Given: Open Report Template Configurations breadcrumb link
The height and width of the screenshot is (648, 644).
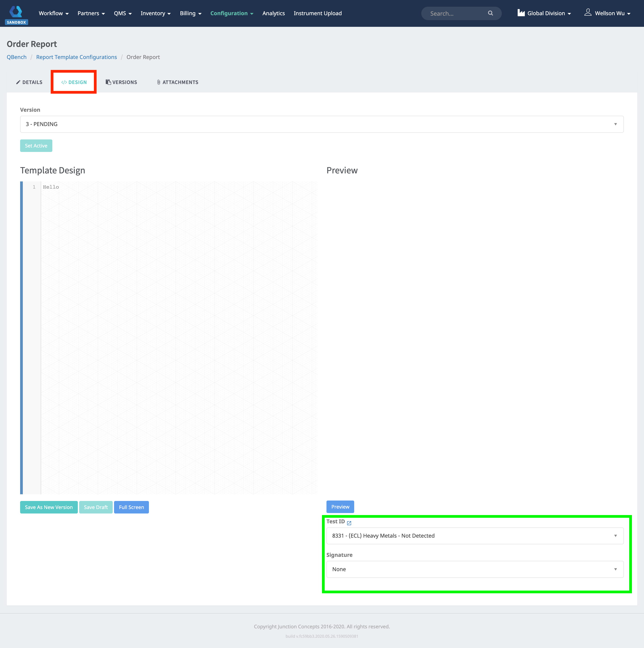Looking at the screenshot, I should [76, 57].
